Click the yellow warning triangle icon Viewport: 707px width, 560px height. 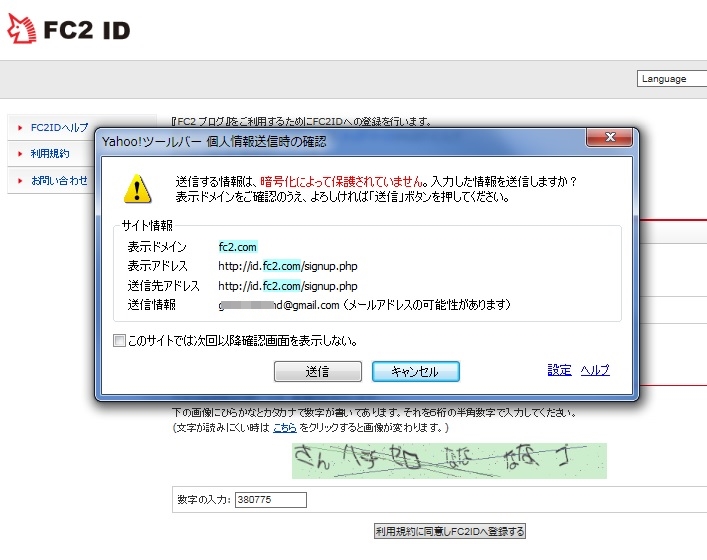pos(137,188)
